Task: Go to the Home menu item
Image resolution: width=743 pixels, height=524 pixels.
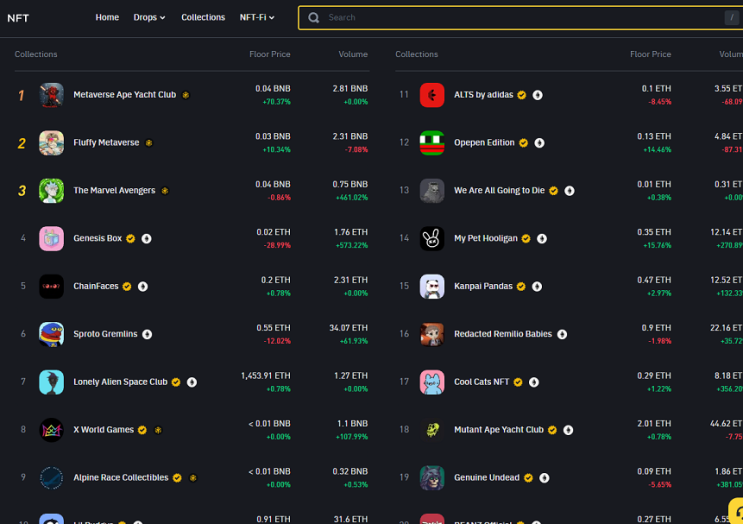Action: pyautogui.click(x=107, y=18)
